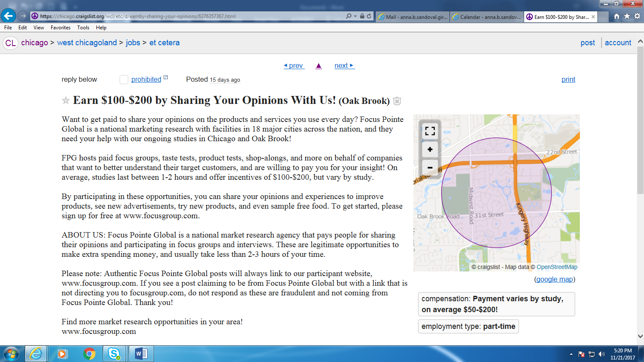Click the help superscript next to prohibited
Image resolution: width=644 pixels, height=362 pixels.
166,78
